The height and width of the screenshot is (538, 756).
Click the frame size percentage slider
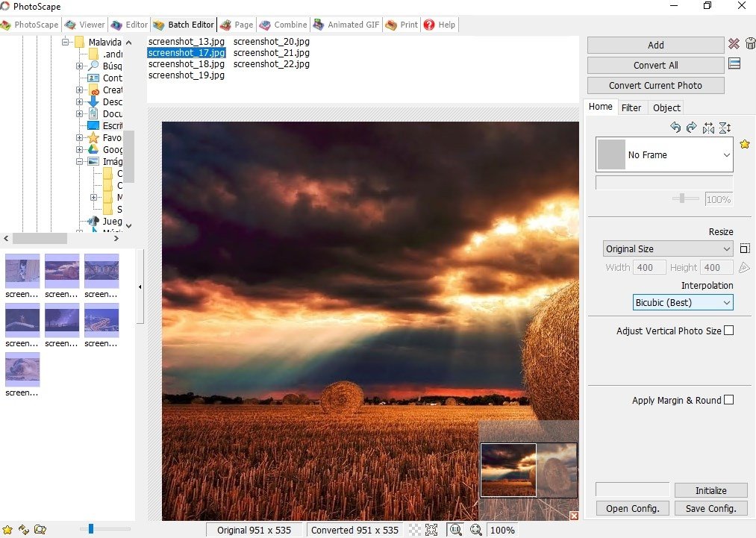coord(682,198)
